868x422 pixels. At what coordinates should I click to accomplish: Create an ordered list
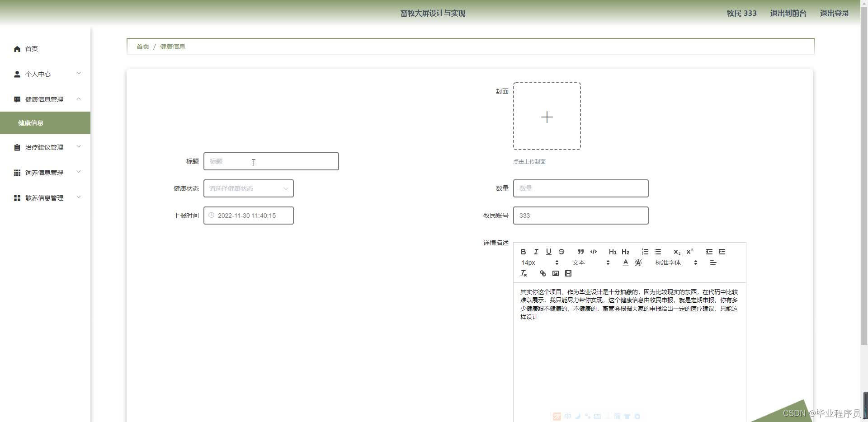pyautogui.click(x=645, y=252)
